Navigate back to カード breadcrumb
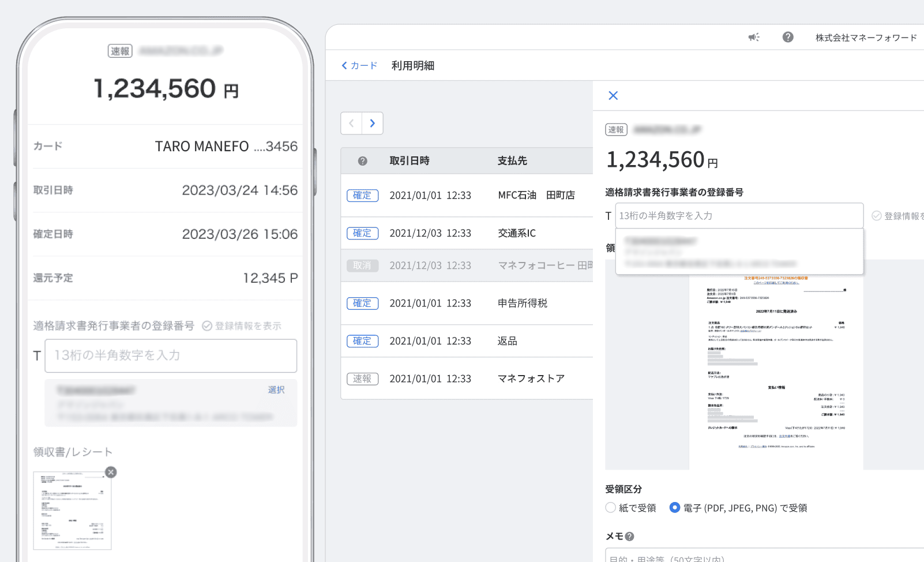This screenshot has height=562, width=924. 359,66
